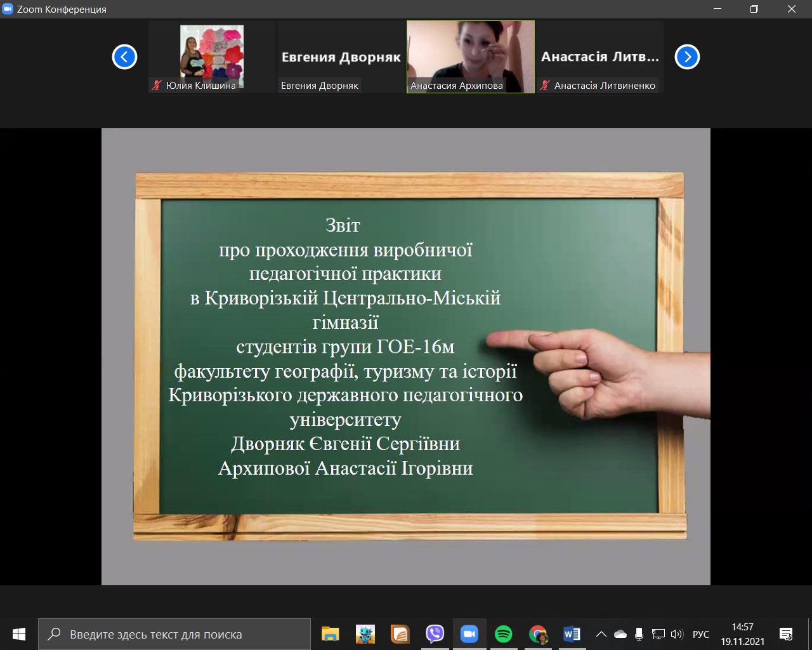Open clock and calendar 14:57
This screenshot has height=650, width=812.
(x=742, y=634)
